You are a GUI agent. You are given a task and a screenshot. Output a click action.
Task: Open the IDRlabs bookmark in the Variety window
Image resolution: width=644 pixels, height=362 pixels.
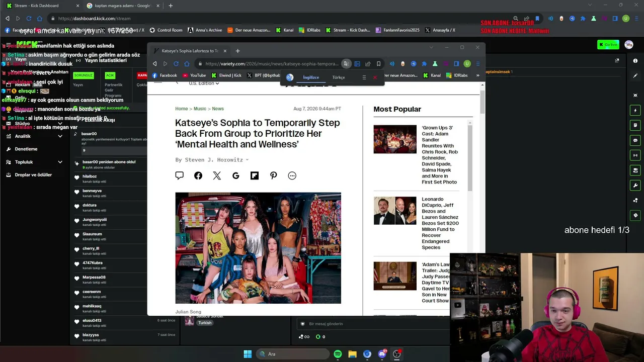coord(457,75)
